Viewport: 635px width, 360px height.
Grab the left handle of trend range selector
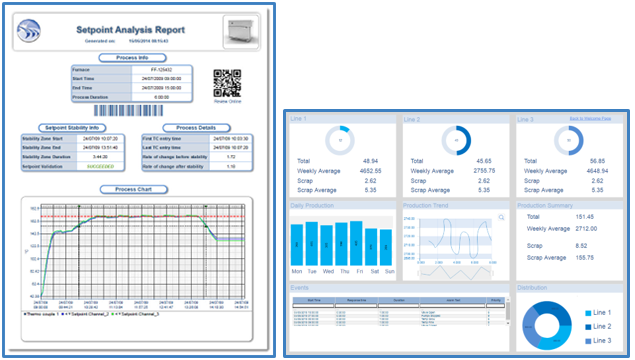(x=420, y=273)
